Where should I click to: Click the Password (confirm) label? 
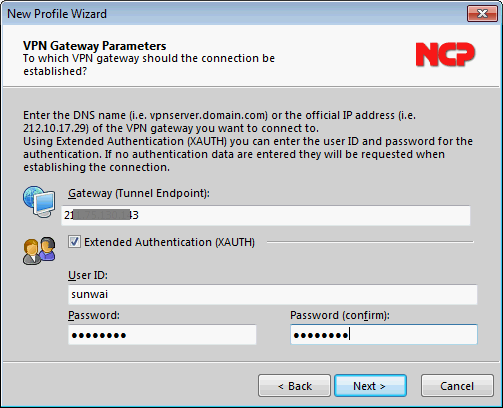click(x=340, y=315)
